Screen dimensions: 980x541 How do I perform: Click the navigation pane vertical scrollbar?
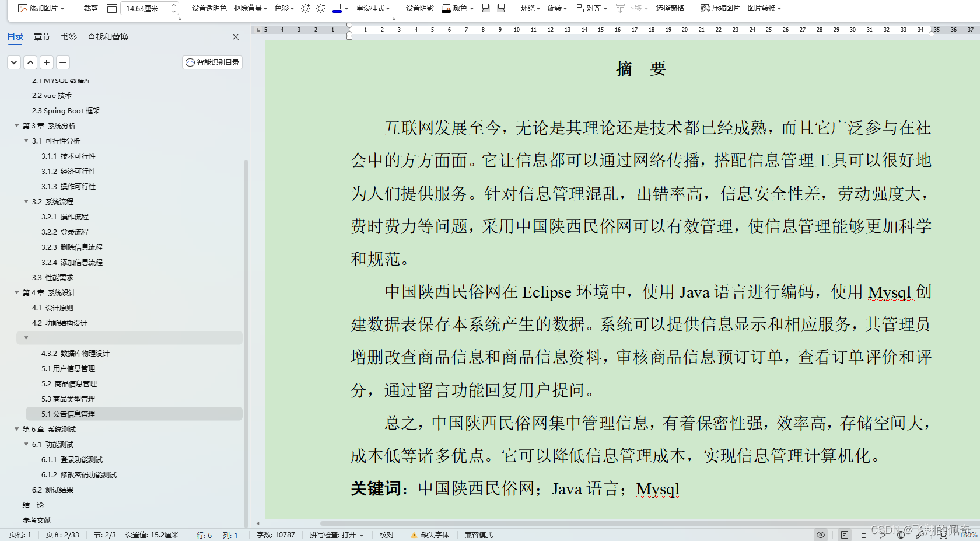click(246, 344)
